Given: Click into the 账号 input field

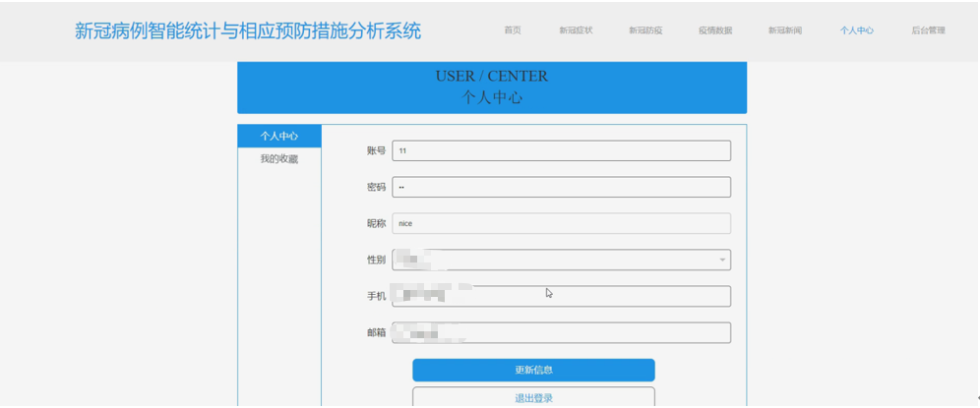Looking at the screenshot, I should tap(561, 150).
